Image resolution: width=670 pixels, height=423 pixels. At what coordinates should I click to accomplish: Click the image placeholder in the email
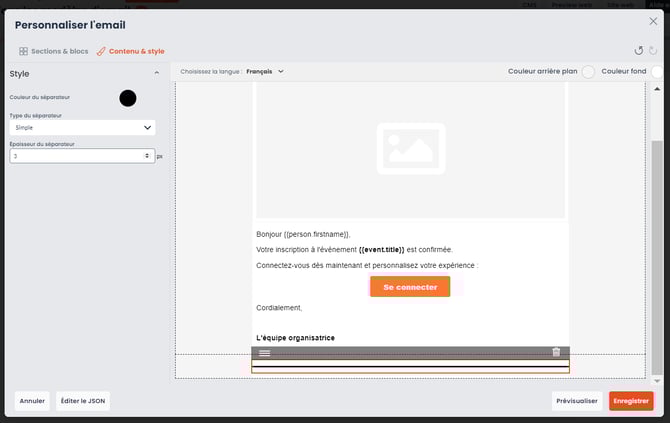click(410, 150)
